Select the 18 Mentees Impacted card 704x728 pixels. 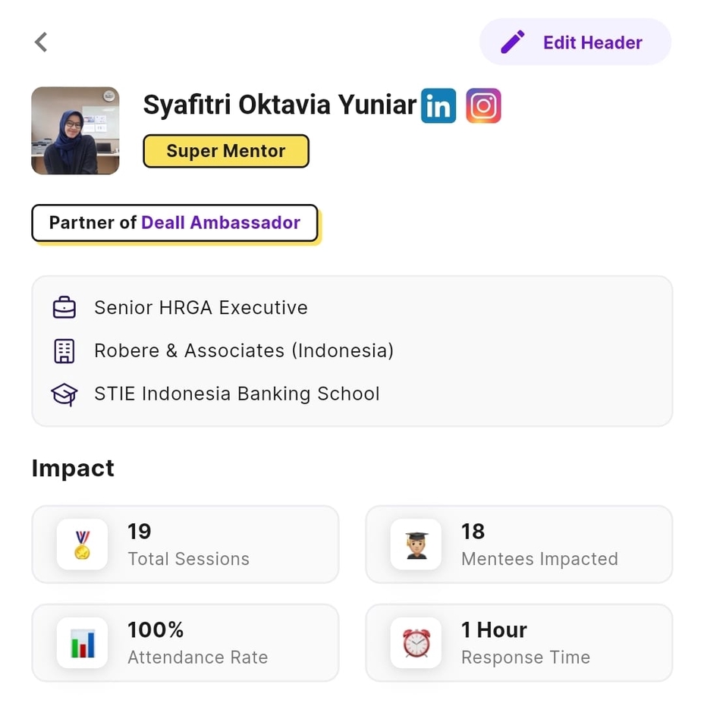pyautogui.click(x=519, y=544)
